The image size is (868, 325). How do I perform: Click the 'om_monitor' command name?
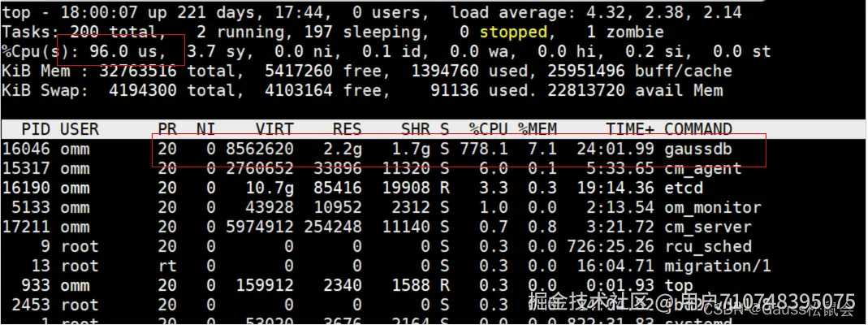click(713, 209)
